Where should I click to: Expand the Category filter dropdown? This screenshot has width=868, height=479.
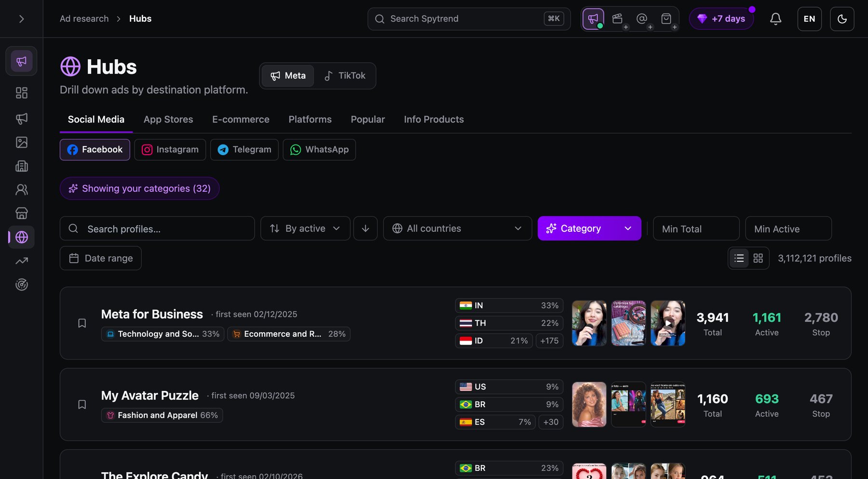(589, 228)
